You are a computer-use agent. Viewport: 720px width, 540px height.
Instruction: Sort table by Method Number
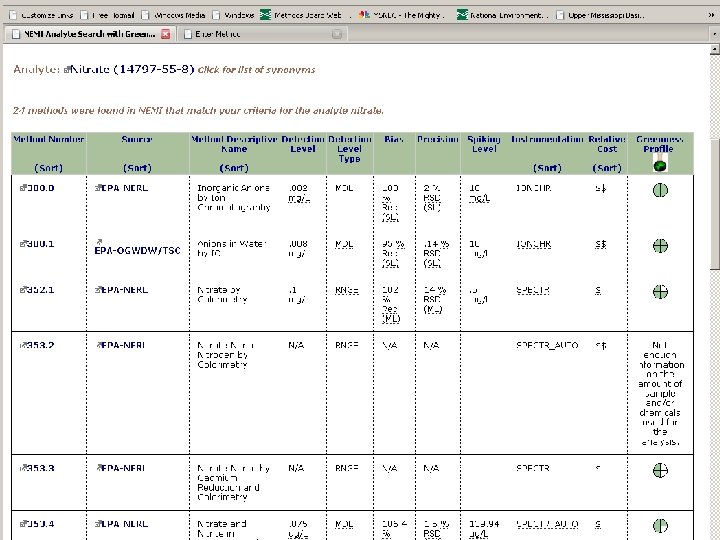click(x=48, y=168)
